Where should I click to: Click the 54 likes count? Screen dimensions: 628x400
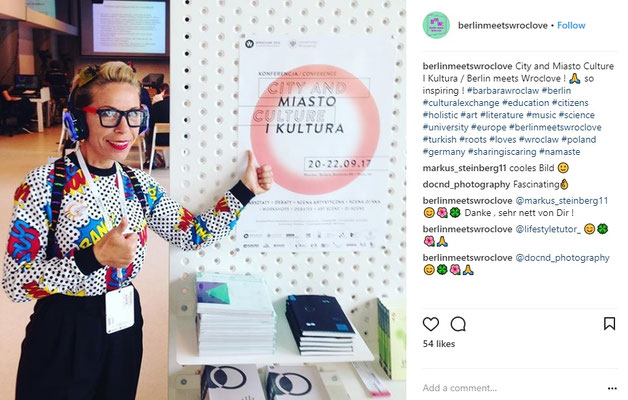439,344
